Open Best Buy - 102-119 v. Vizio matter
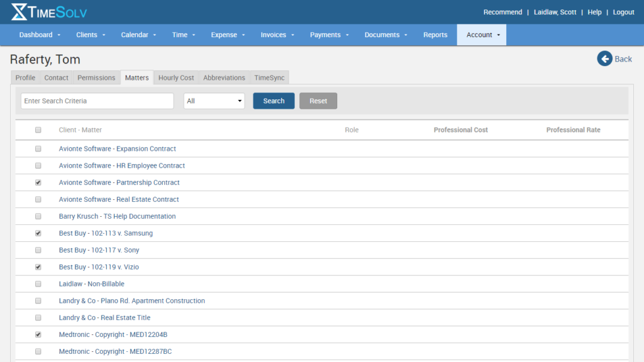Screen dimensions: 644x362 (99, 266)
